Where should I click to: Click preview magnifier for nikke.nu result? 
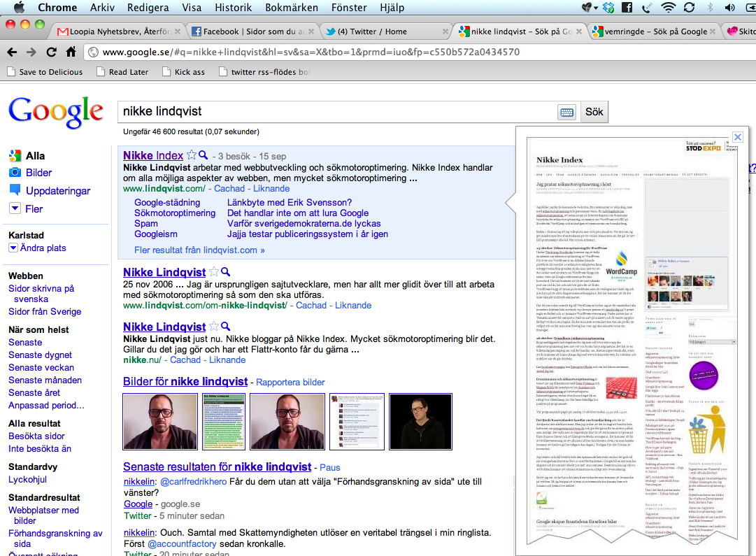[226, 327]
